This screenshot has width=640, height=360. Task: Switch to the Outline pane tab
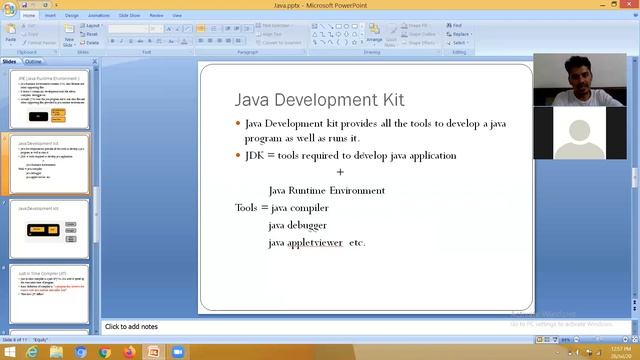(x=33, y=62)
